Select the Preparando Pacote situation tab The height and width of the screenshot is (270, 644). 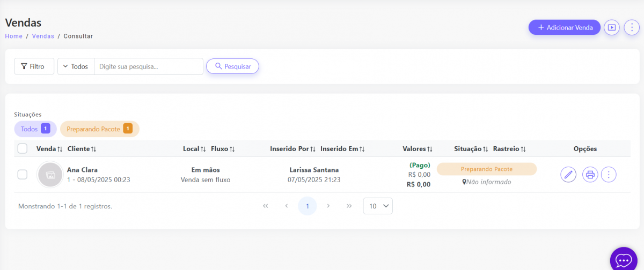pyautogui.click(x=99, y=129)
